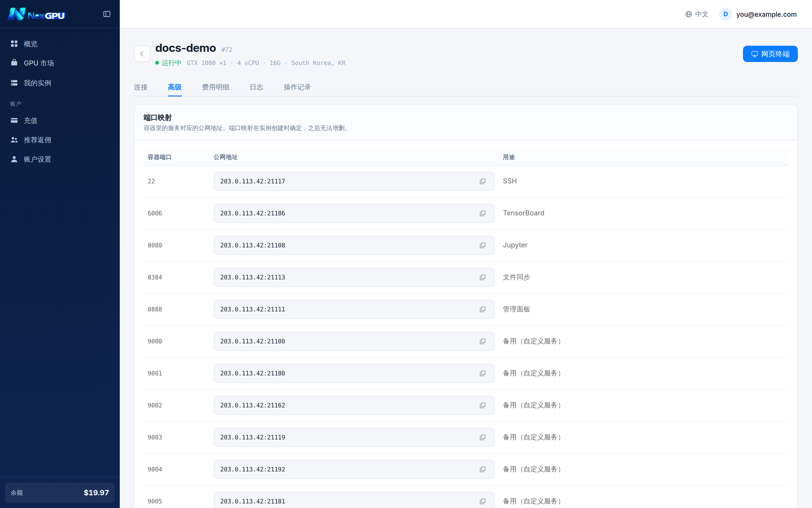812x508 pixels.
Task: Click the TensorBoard usage label
Action: (x=523, y=213)
